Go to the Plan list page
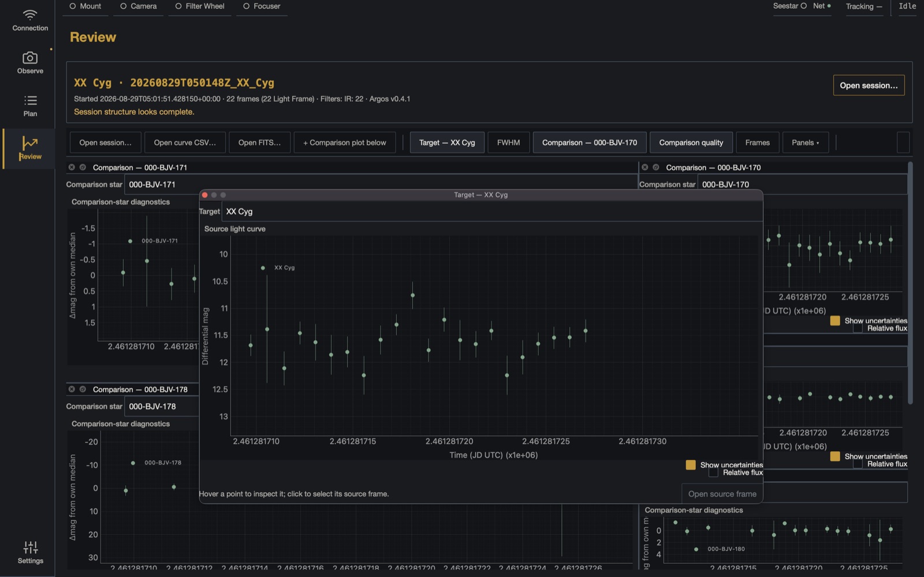924x577 pixels. [30, 106]
